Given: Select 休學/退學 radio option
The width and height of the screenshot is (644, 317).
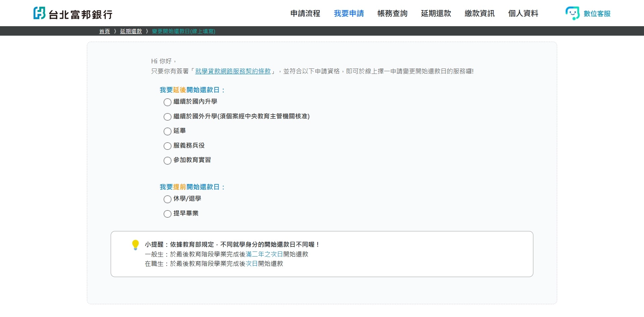Looking at the screenshot, I should [x=167, y=199].
